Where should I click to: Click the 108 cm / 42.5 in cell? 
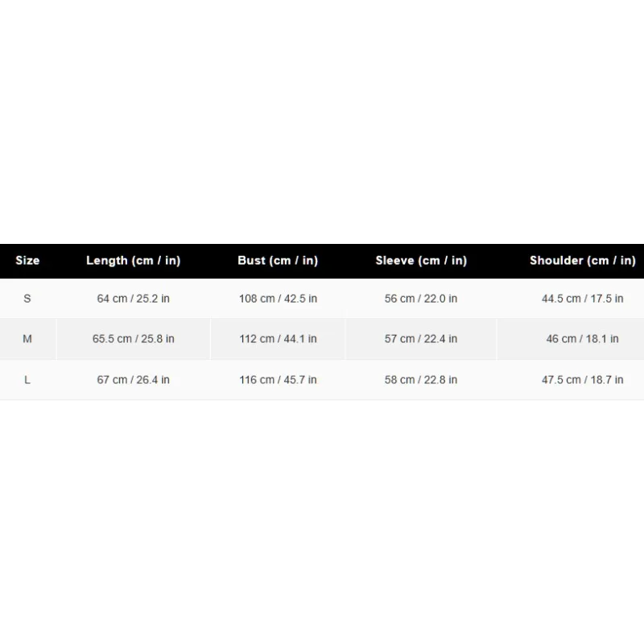tap(278, 299)
